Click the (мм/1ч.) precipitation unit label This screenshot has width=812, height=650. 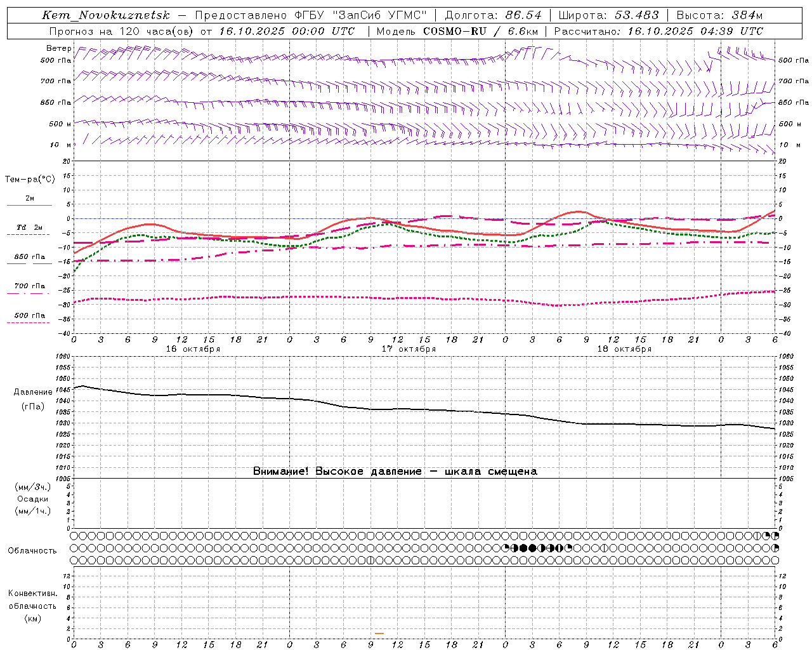[x=33, y=511]
